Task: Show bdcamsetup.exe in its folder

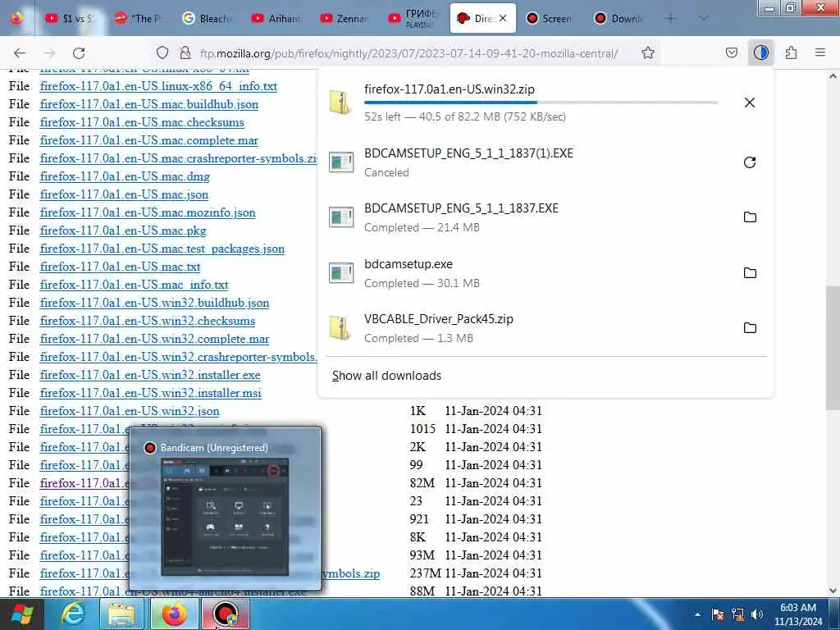Action: coord(750,272)
